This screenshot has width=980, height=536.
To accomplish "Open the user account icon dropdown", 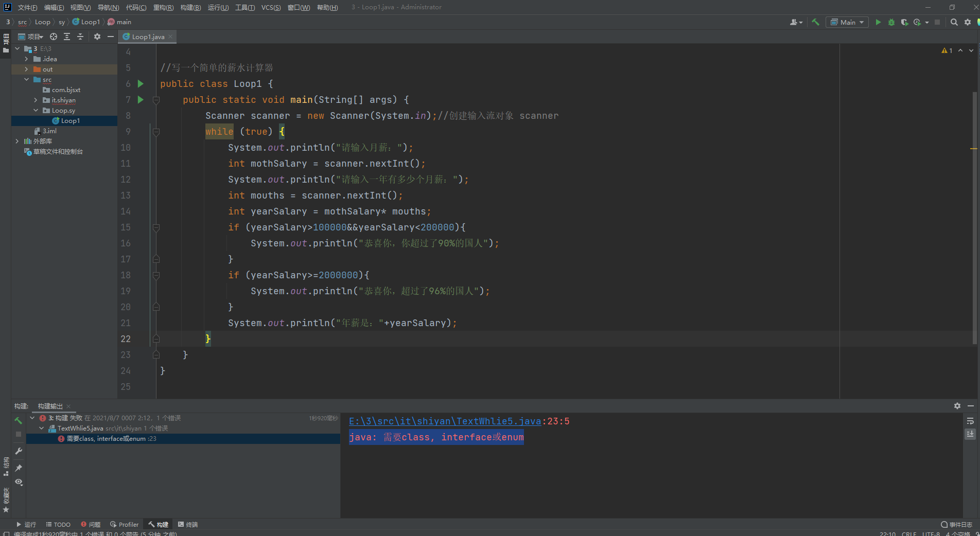I will point(796,22).
